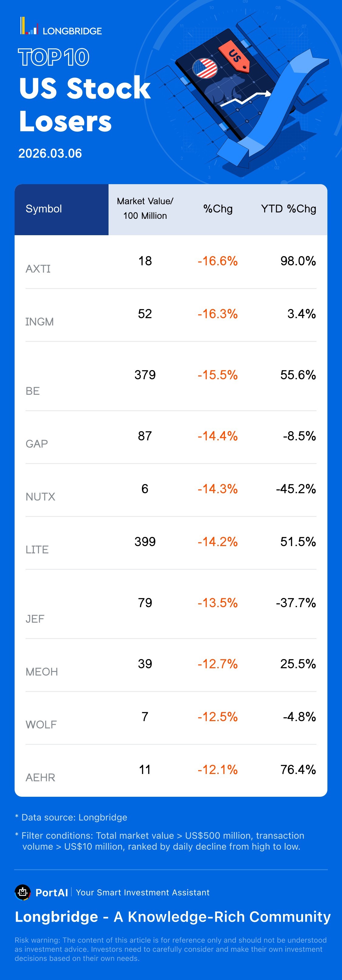Click the PortAI brand label
Screen dimensions: 342x980
52,892
